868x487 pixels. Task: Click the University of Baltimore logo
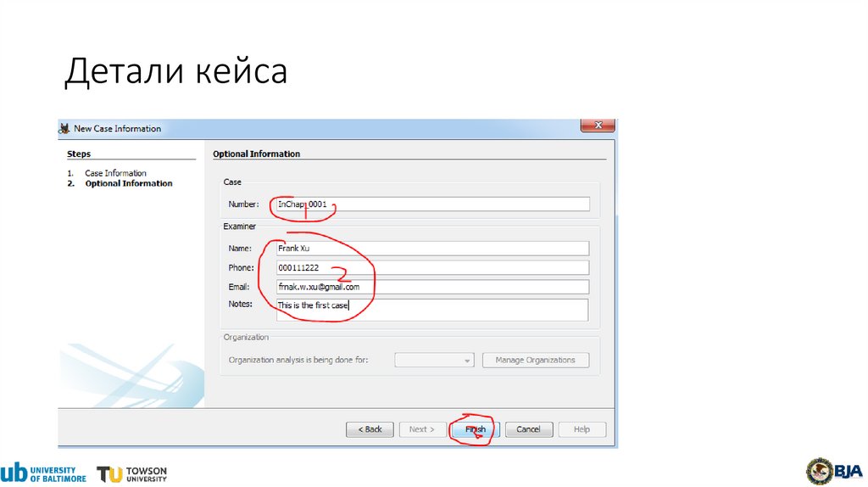(x=44, y=473)
